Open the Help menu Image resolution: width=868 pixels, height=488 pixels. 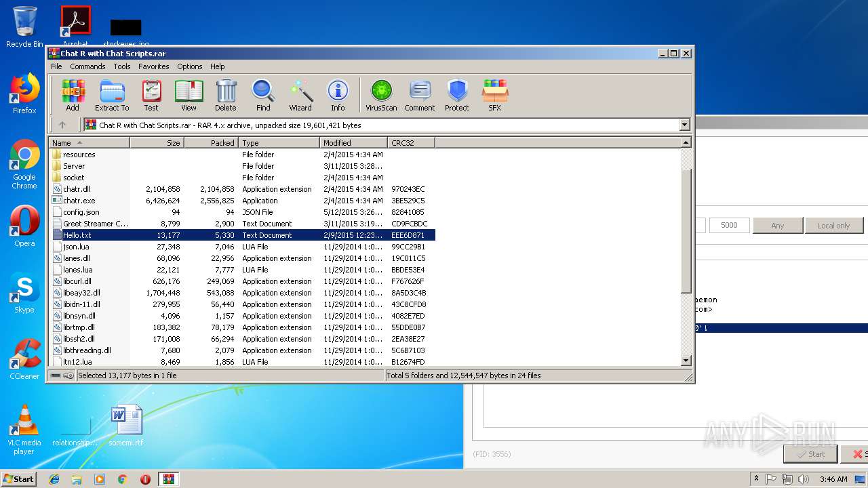(217, 66)
